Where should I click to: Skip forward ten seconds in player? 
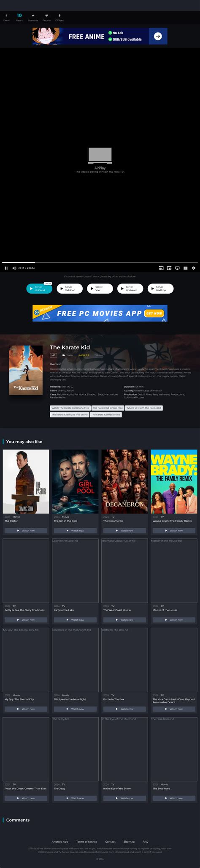(169, 268)
